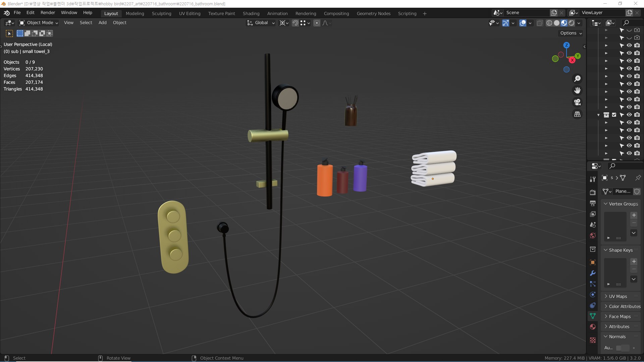Toggle snapping magnet in header
This screenshot has width=644, height=362.
(x=295, y=23)
